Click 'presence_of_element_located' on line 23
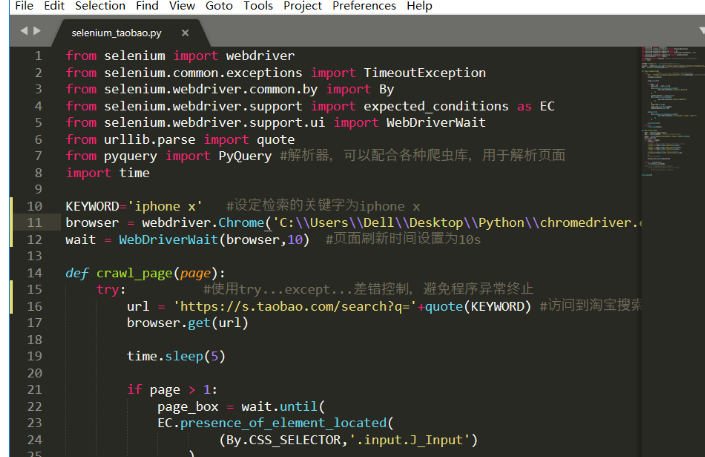705x457 pixels. pos(283,423)
